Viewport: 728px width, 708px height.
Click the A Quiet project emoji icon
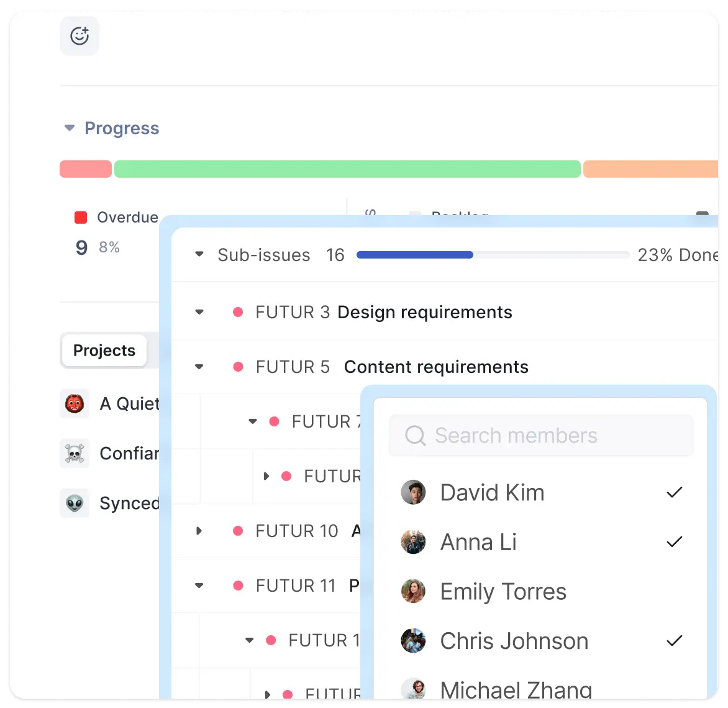[75, 404]
